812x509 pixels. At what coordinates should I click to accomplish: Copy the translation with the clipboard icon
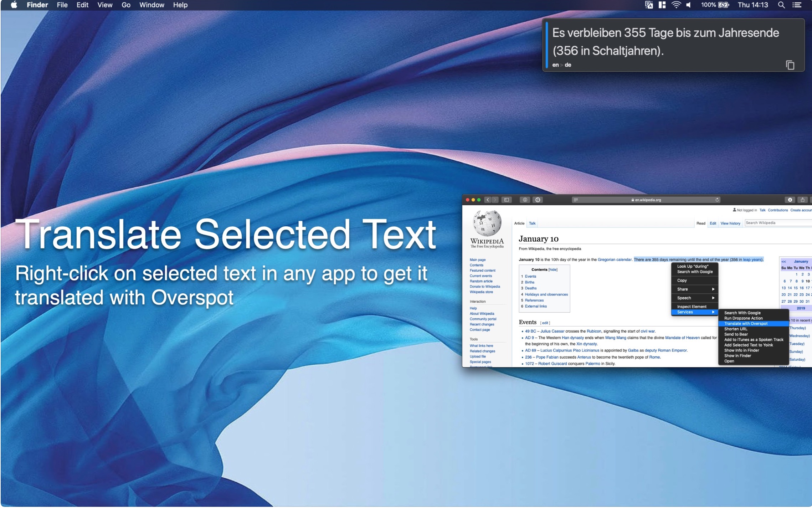click(790, 65)
